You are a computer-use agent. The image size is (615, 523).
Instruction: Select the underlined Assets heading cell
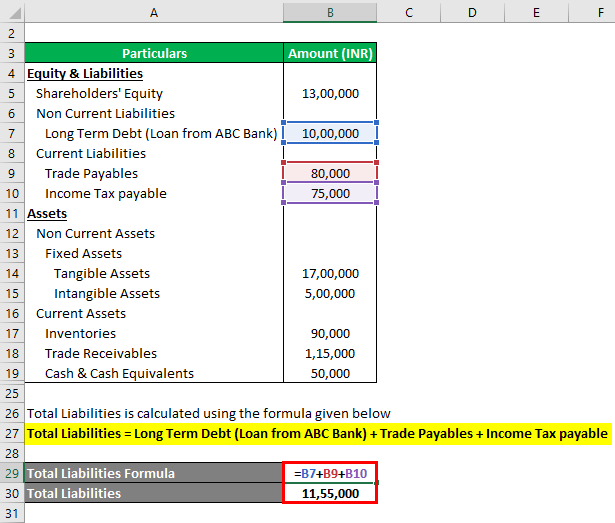(x=154, y=213)
